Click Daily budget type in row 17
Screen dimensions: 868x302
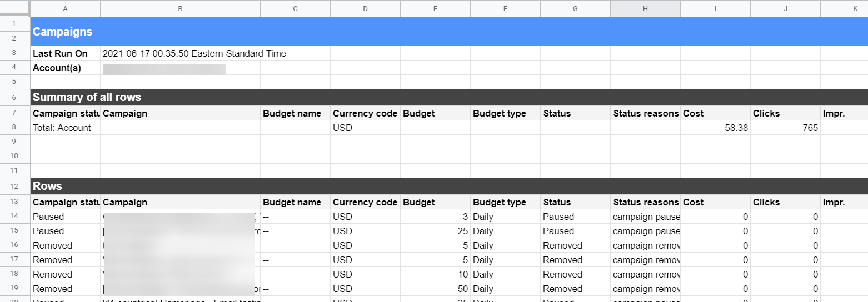tap(505, 260)
